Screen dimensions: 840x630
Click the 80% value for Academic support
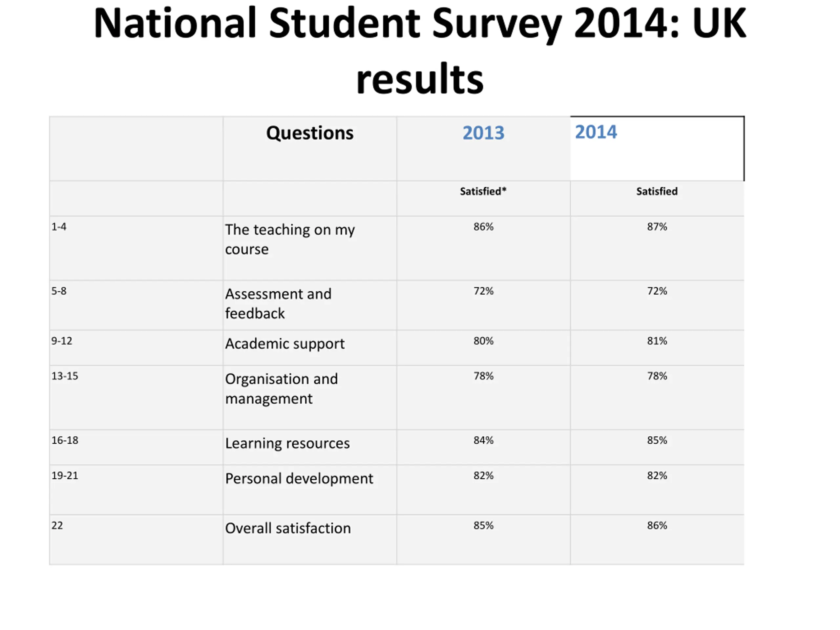[483, 341]
